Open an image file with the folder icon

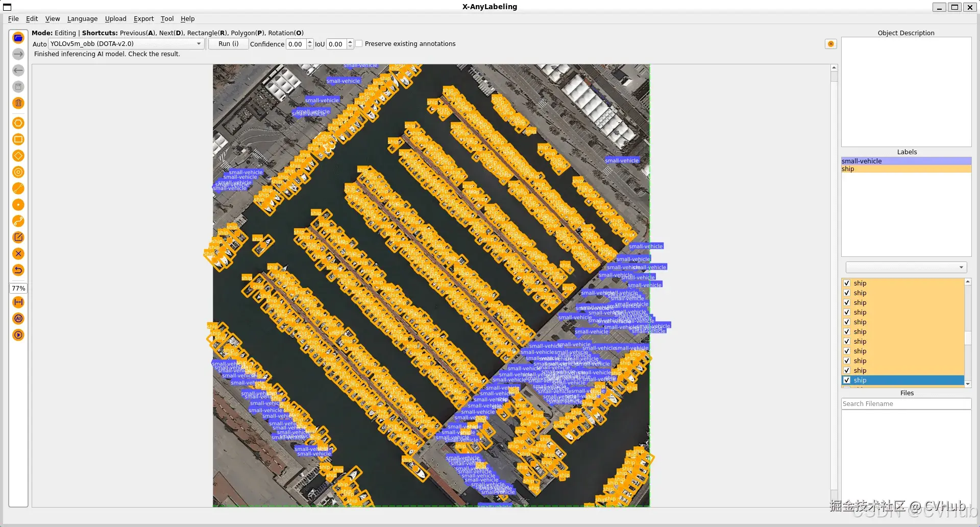pos(18,37)
